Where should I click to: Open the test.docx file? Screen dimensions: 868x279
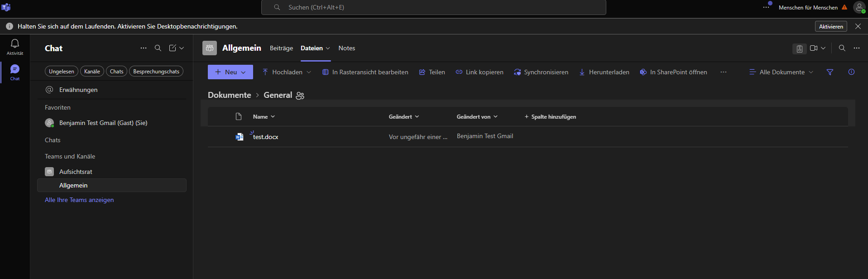pos(266,137)
